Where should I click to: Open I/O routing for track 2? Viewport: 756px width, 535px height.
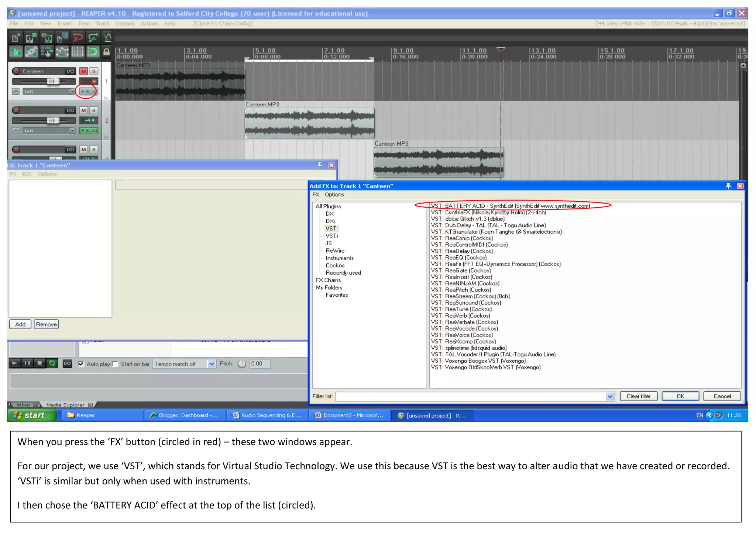(x=70, y=110)
